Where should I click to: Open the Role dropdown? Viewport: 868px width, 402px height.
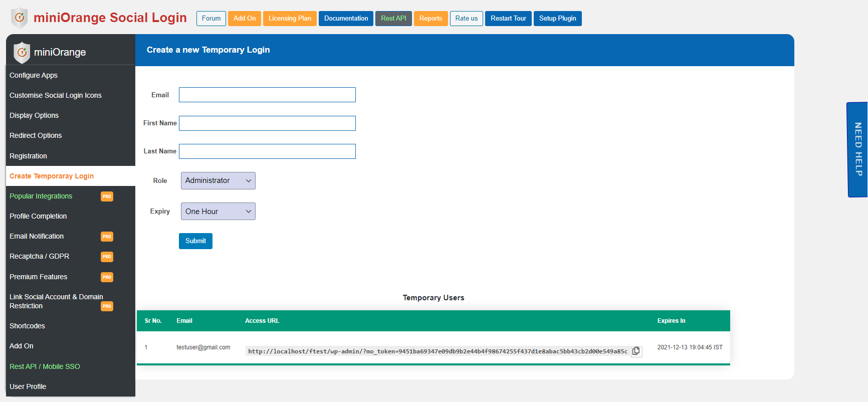pos(218,180)
